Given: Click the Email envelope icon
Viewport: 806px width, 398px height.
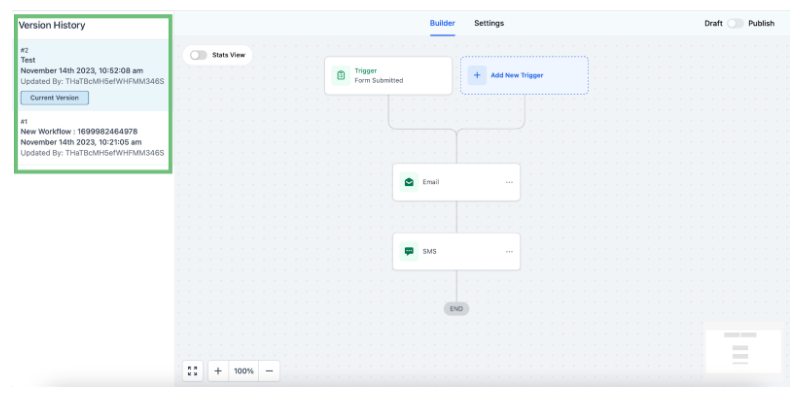Looking at the screenshot, I should [x=409, y=182].
